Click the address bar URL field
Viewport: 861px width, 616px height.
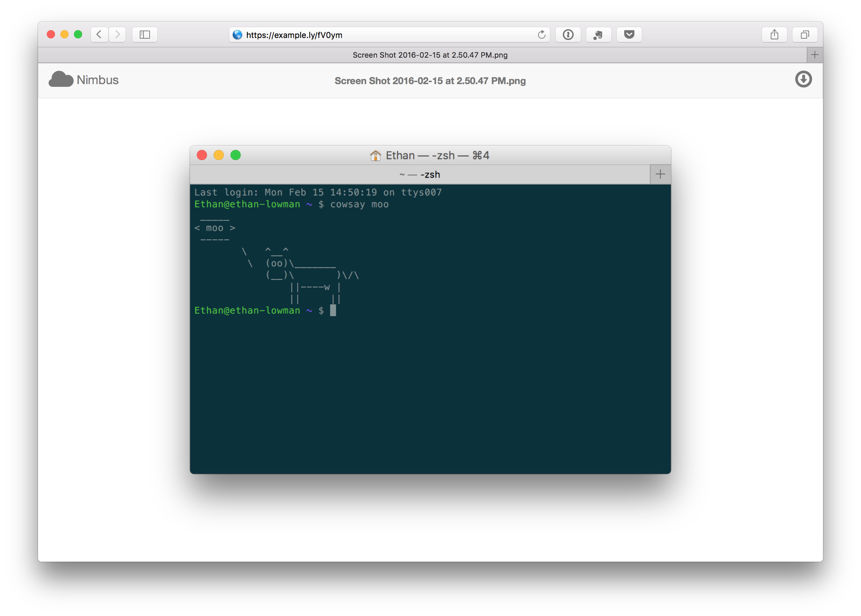click(x=387, y=35)
